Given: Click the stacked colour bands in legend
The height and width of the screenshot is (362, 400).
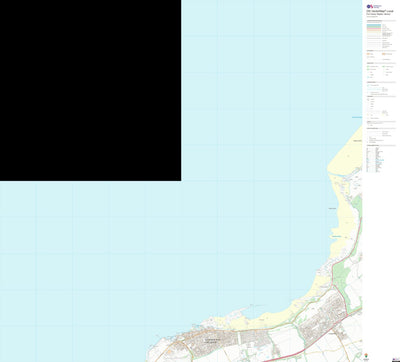Looking at the screenshot, I should (374, 29).
